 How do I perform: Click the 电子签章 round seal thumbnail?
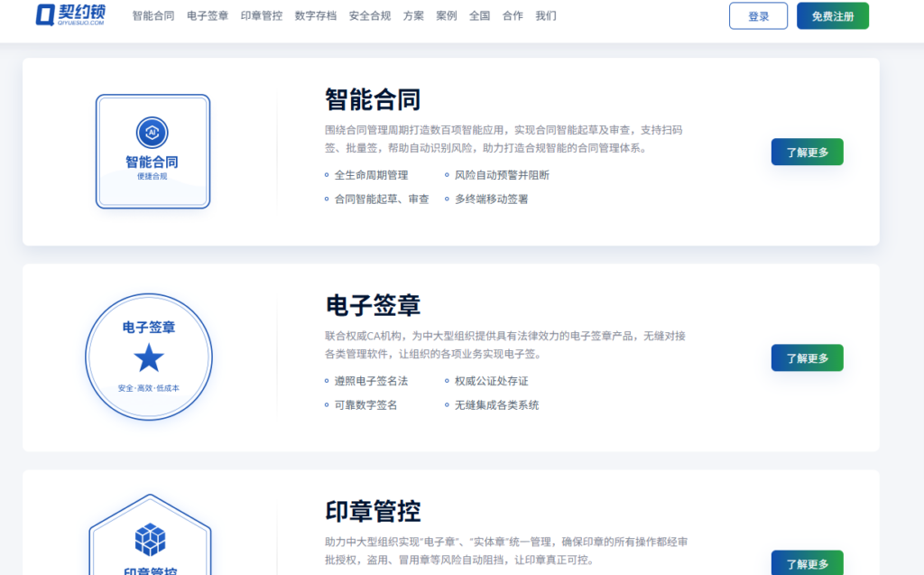pyautogui.click(x=149, y=357)
